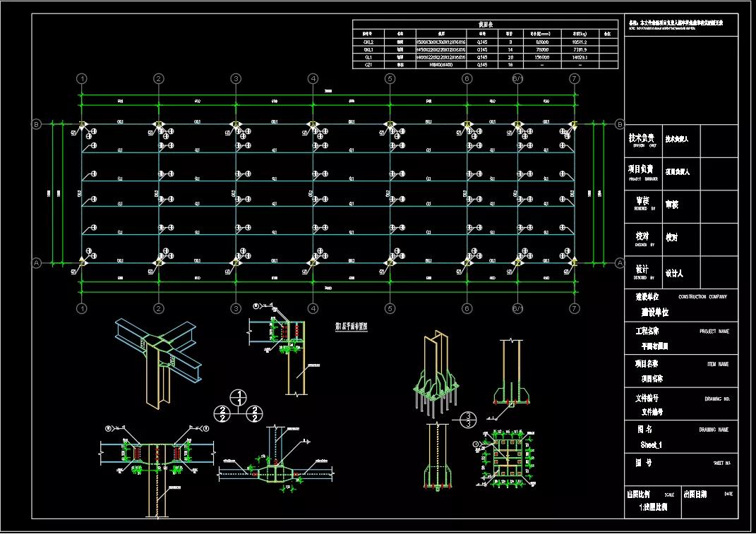The image size is (756, 534).
Task: Click the 审核 (Reviewed By) title block cell
Action: 644,204
